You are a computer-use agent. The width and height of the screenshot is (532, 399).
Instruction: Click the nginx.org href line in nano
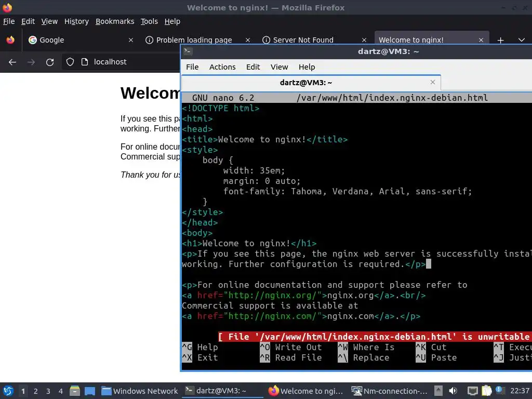tap(303, 295)
